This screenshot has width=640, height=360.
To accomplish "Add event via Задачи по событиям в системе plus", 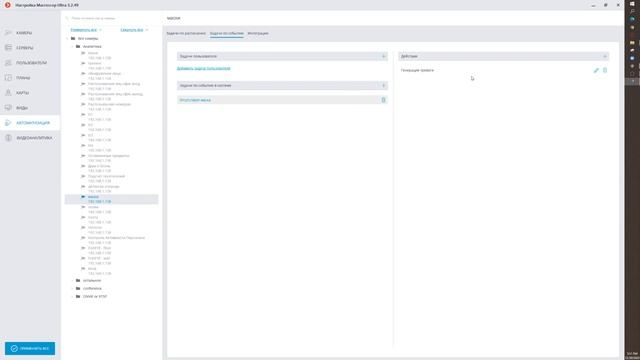I will tap(383, 86).
